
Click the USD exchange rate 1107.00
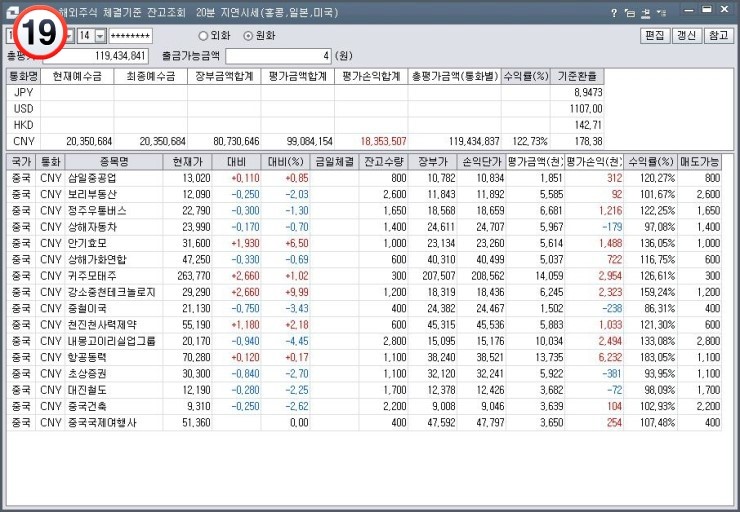click(x=586, y=109)
